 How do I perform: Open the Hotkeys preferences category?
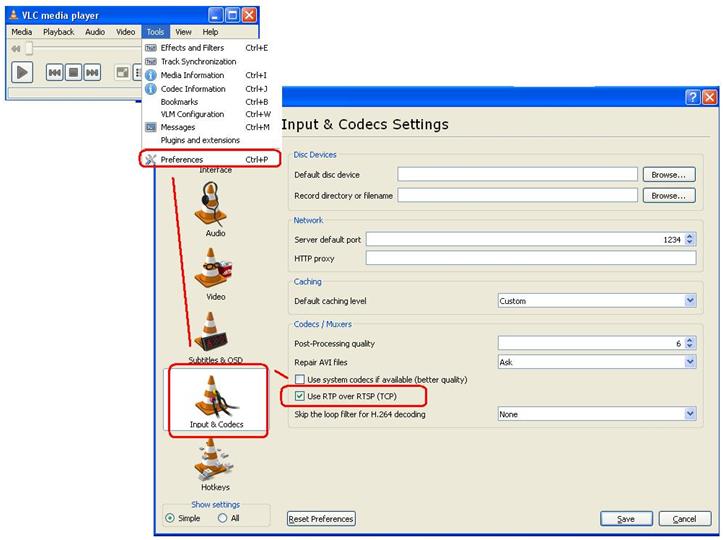click(x=214, y=465)
